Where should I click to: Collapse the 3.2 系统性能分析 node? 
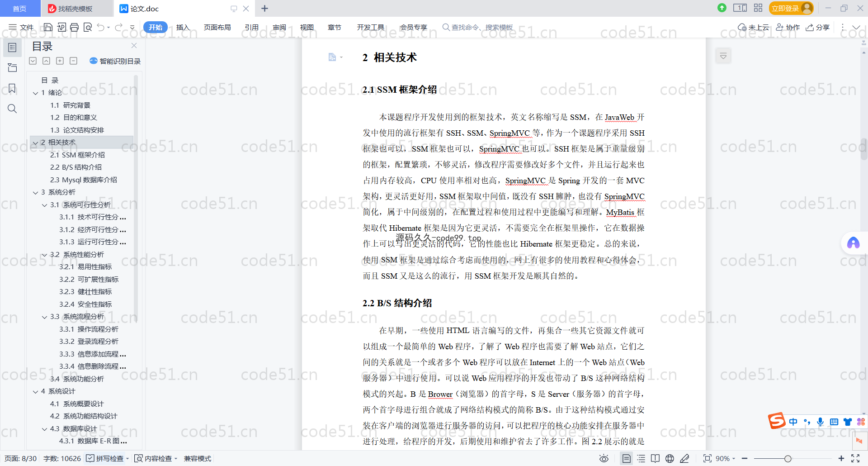[44, 255]
